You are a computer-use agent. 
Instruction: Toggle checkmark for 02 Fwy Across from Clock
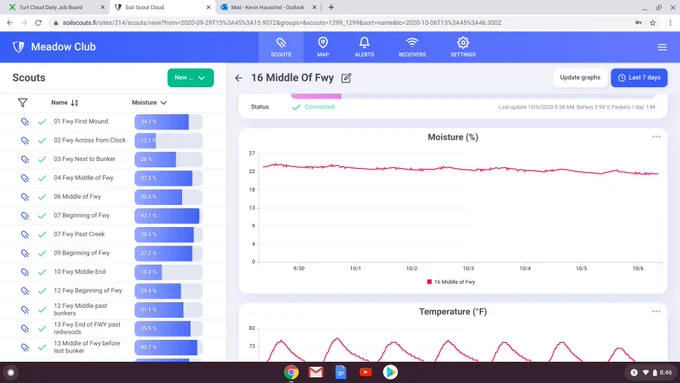pos(42,141)
